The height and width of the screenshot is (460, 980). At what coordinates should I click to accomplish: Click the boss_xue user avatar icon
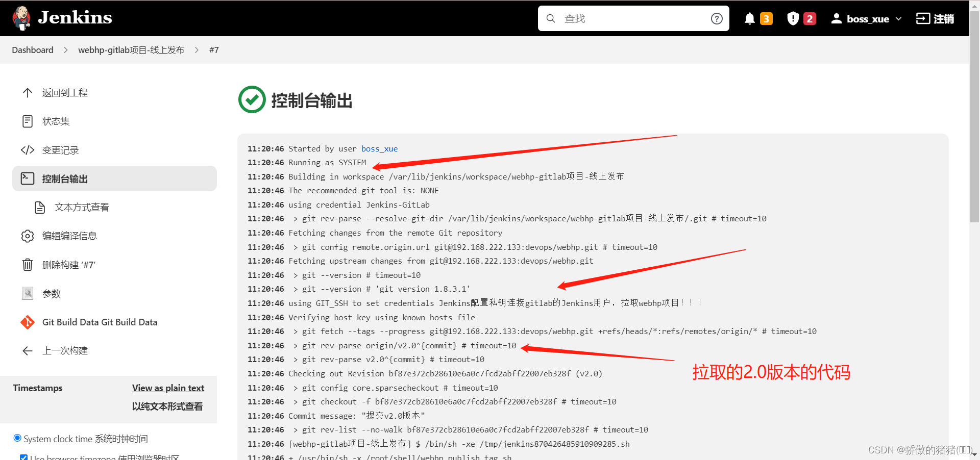click(x=836, y=19)
